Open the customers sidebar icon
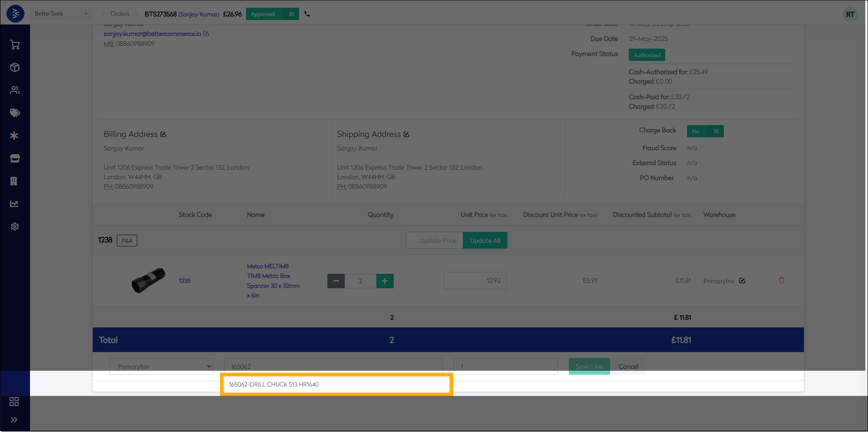This screenshot has width=868, height=432. [x=15, y=90]
